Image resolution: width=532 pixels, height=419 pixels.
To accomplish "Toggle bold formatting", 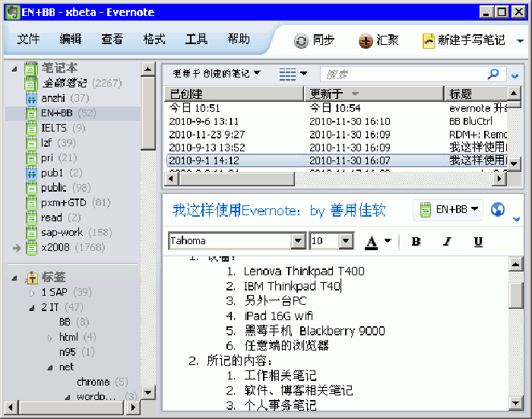I will [415, 241].
